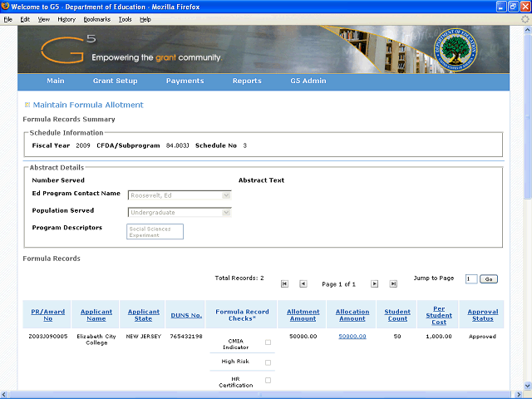Tick the HR Certification checkbox
Screen dimensions: 532x399
click(268, 380)
